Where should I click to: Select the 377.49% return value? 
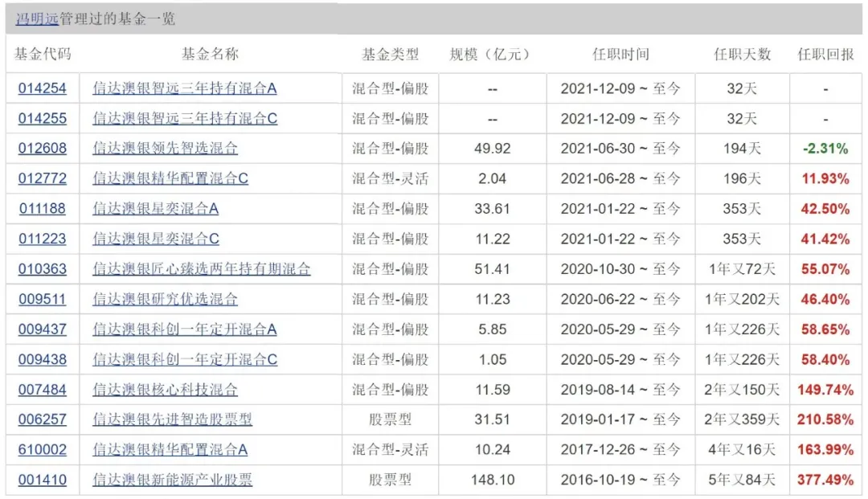point(825,480)
